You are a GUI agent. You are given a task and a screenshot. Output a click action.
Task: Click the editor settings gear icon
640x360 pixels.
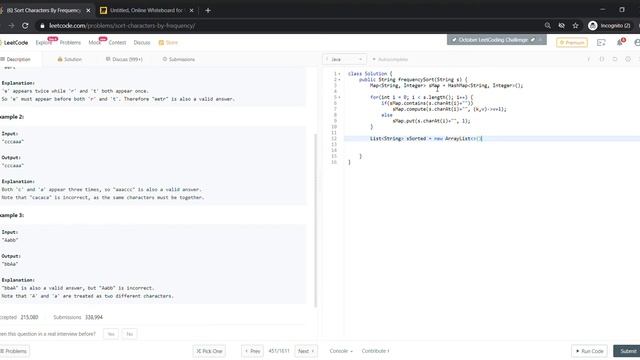pos(628,60)
